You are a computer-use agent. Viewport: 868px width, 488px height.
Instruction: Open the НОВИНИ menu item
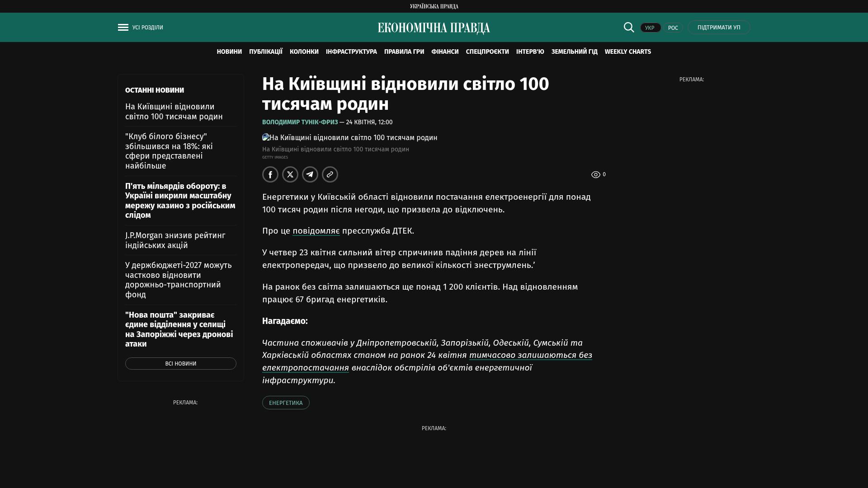[229, 52]
